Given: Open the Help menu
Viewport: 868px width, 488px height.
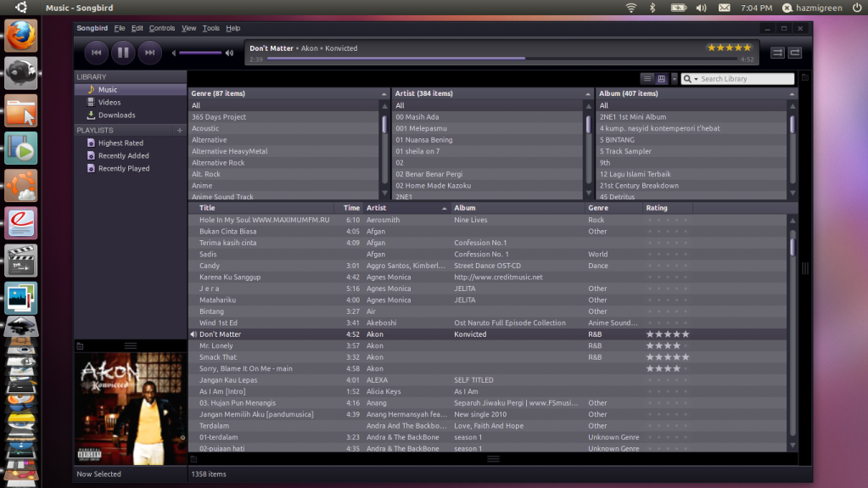Looking at the screenshot, I should click(233, 28).
